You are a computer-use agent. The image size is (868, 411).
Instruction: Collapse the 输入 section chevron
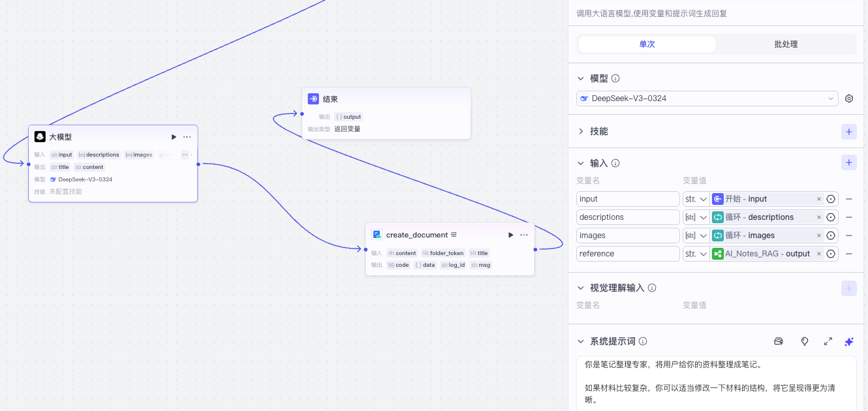[581, 163]
